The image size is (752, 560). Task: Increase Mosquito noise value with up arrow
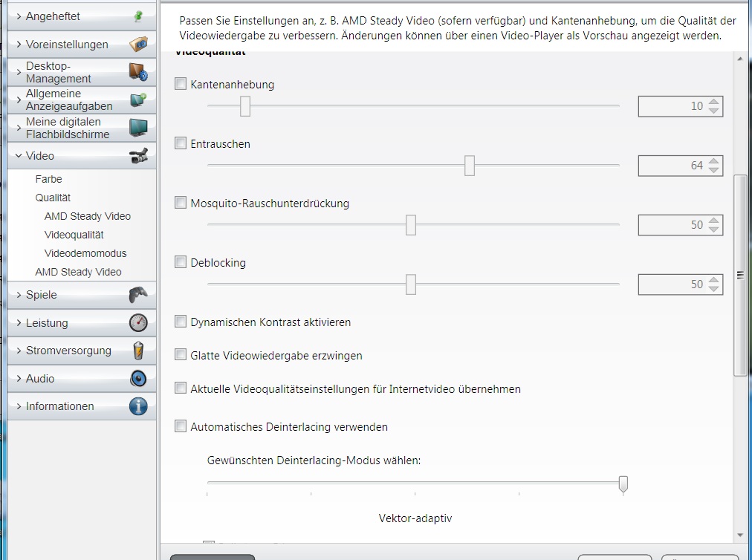713,221
